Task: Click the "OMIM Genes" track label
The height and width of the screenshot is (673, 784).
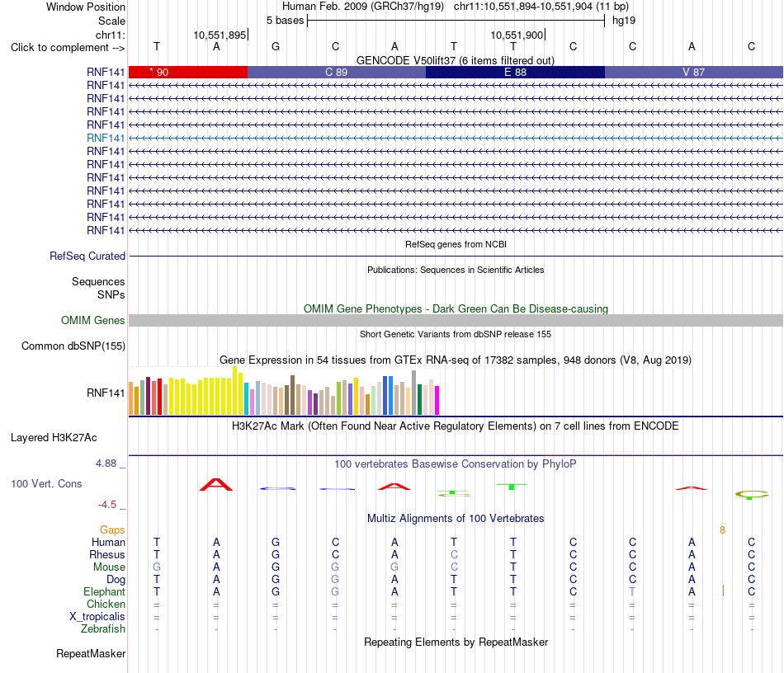Action: click(92, 320)
